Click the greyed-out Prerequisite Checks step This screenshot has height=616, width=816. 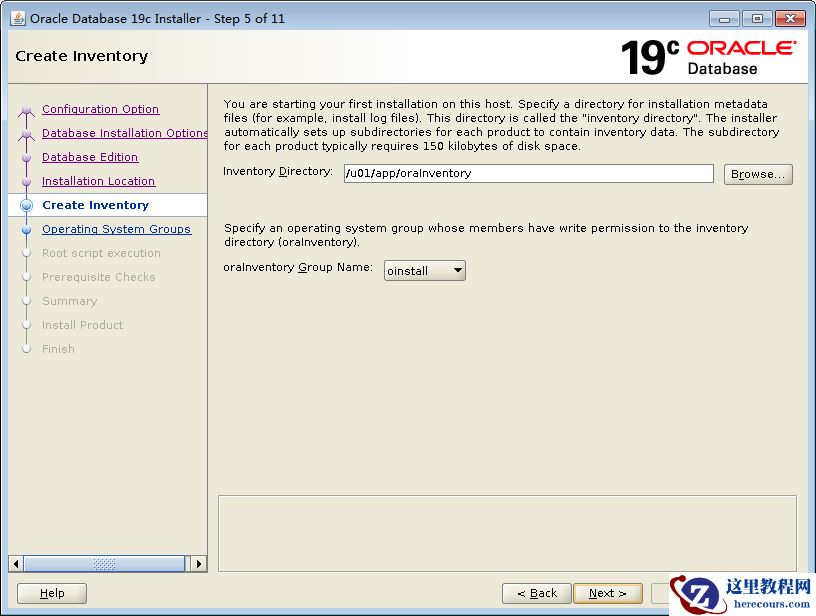[x=98, y=277]
